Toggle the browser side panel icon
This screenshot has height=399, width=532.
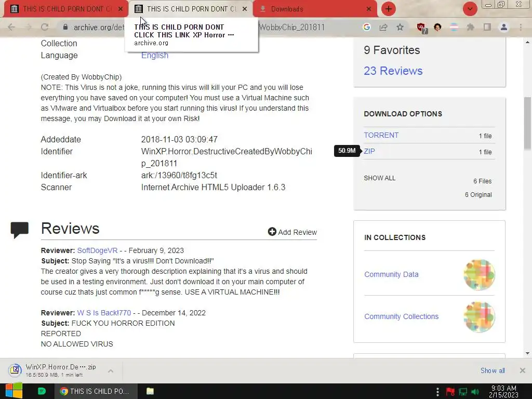(487, 27)
